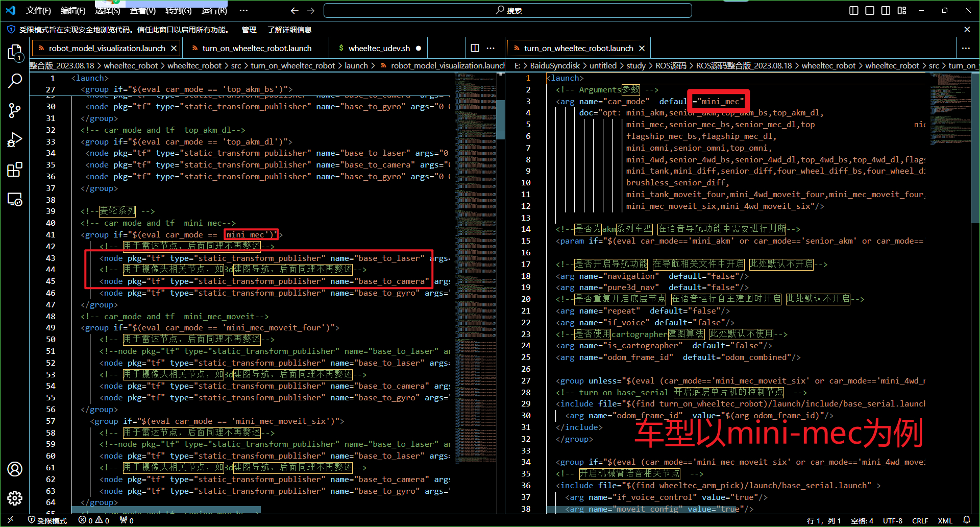Click the left editor vertical scrollbar

501,121
